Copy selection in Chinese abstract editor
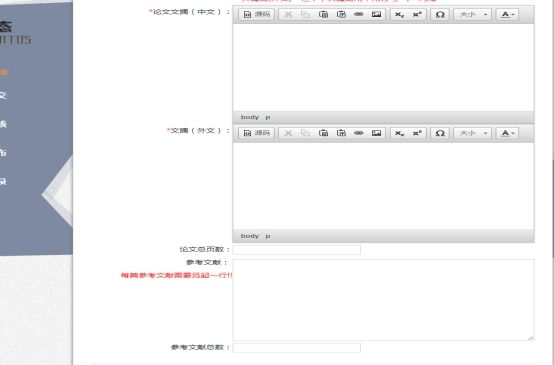The height and width of the screenshot is (365, 554). [306, 14]
